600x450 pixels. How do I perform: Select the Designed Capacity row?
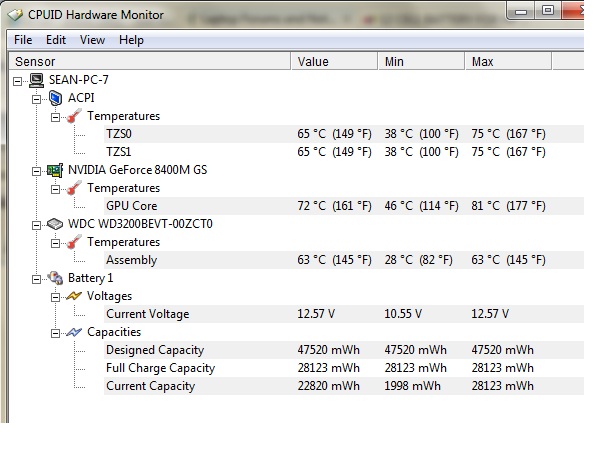[344, 350]
